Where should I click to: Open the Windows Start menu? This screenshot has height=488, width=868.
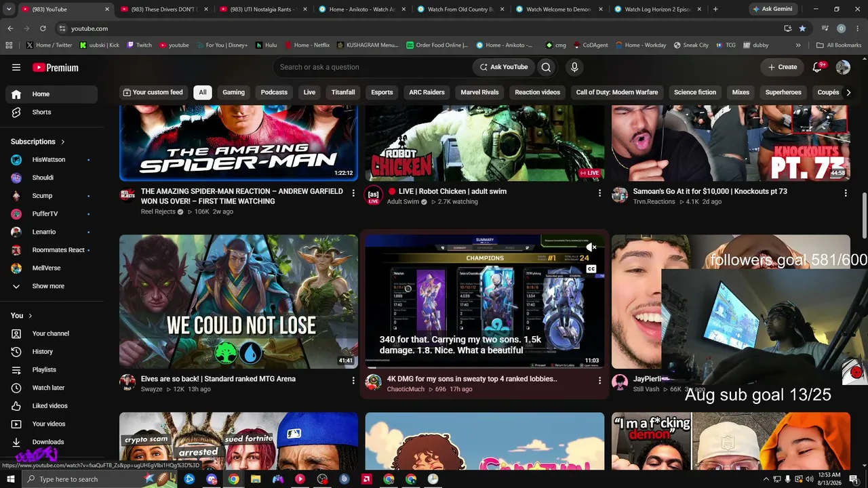click(x=11, y=479)
